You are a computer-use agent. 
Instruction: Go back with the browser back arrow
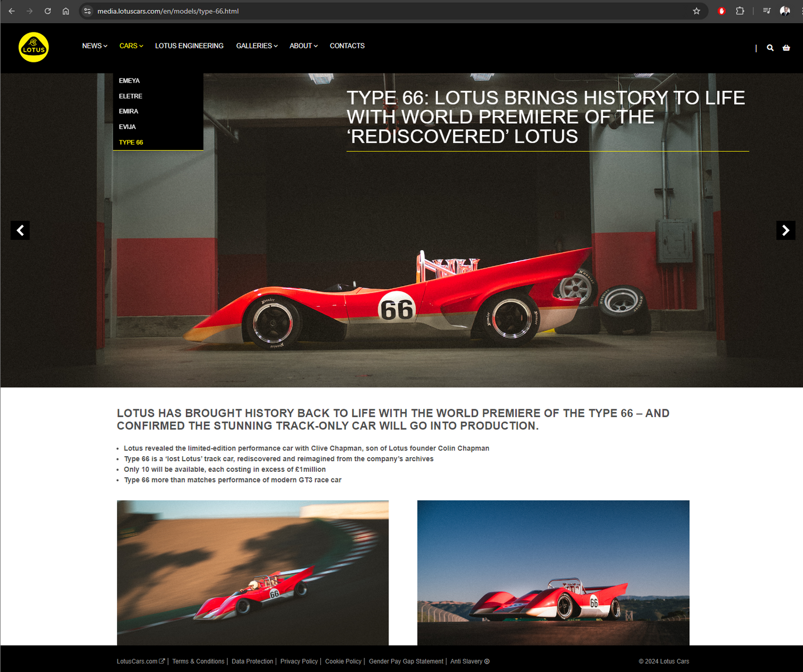coord(12,11)
